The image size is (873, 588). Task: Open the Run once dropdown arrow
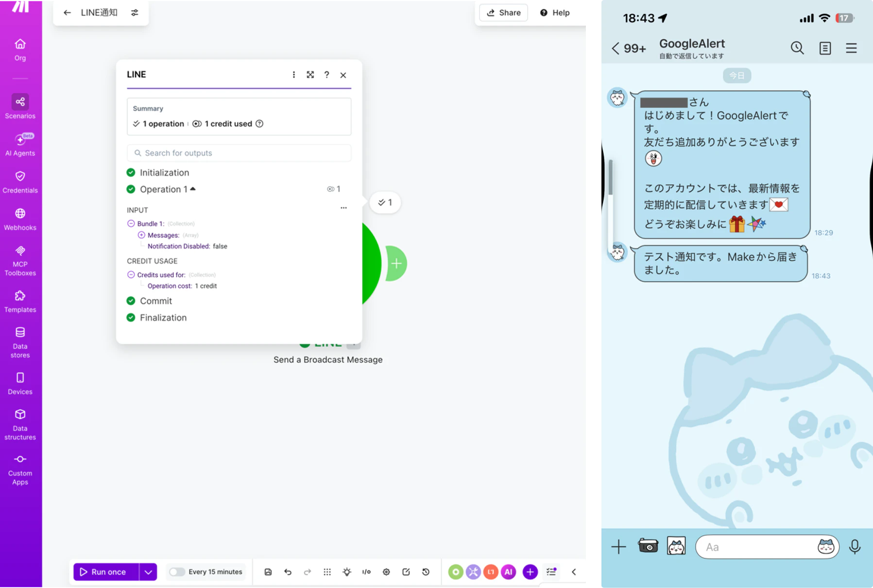pos(148,572)
